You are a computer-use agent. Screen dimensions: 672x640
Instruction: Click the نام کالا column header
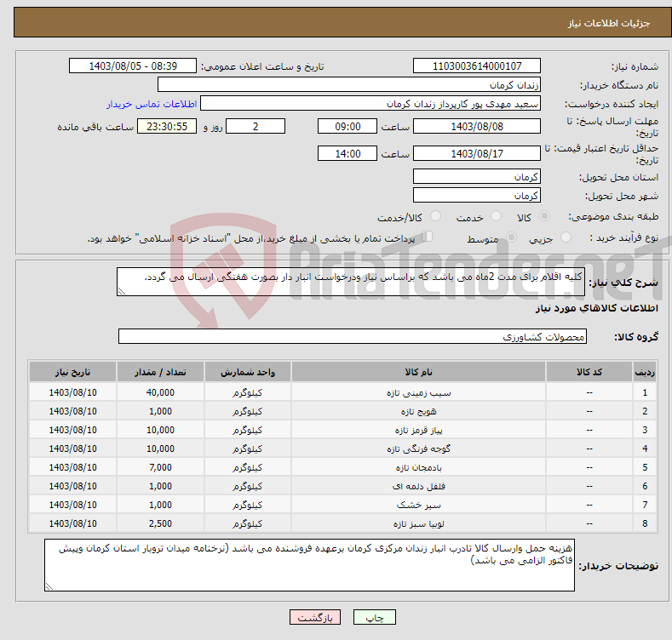pyautogui.click(x=418, y=372)
